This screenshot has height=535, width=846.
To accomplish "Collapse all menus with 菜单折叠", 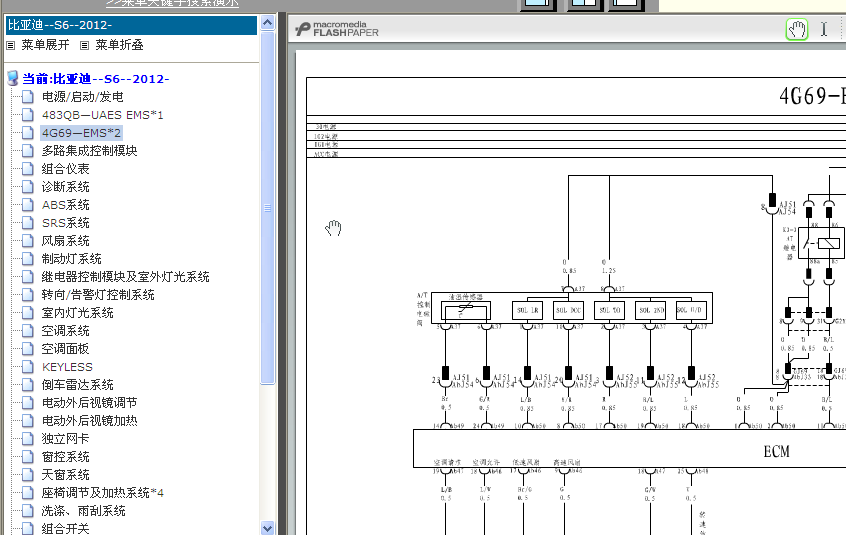I will 119,45.
